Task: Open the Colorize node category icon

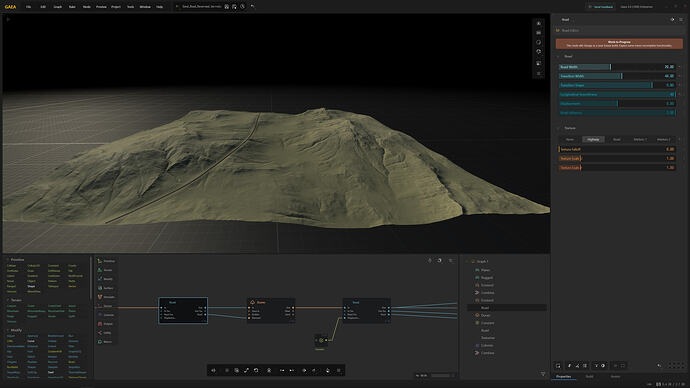Action: tap(100, 315)
